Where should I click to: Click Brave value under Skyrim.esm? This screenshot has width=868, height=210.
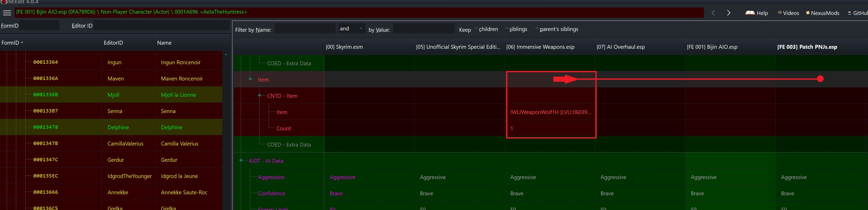(336, 193)
